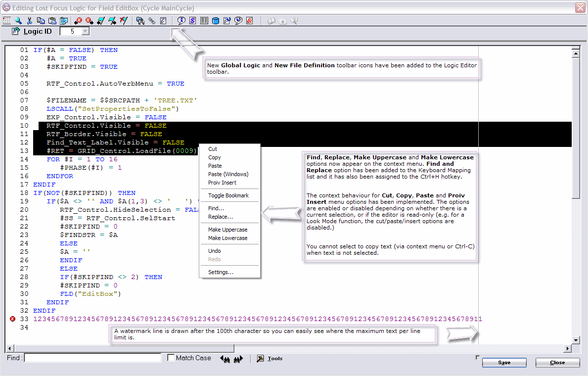Image resolution: width=588 pixels, height=376 pixels.
Task: Click the vertical scrollbar thumb
Action: coord(576,128)
